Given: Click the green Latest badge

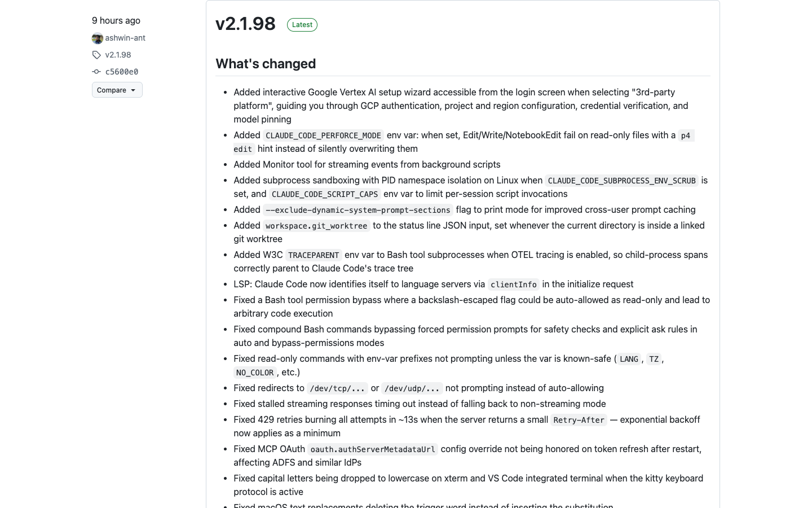Looking at the screenshot, I should pos(302,25).
